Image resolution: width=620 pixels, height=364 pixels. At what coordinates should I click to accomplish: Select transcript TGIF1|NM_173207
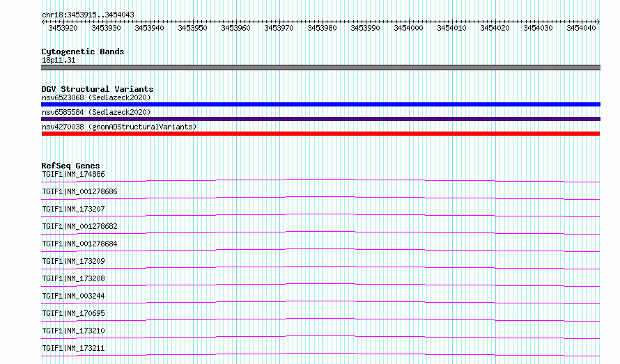74,209
